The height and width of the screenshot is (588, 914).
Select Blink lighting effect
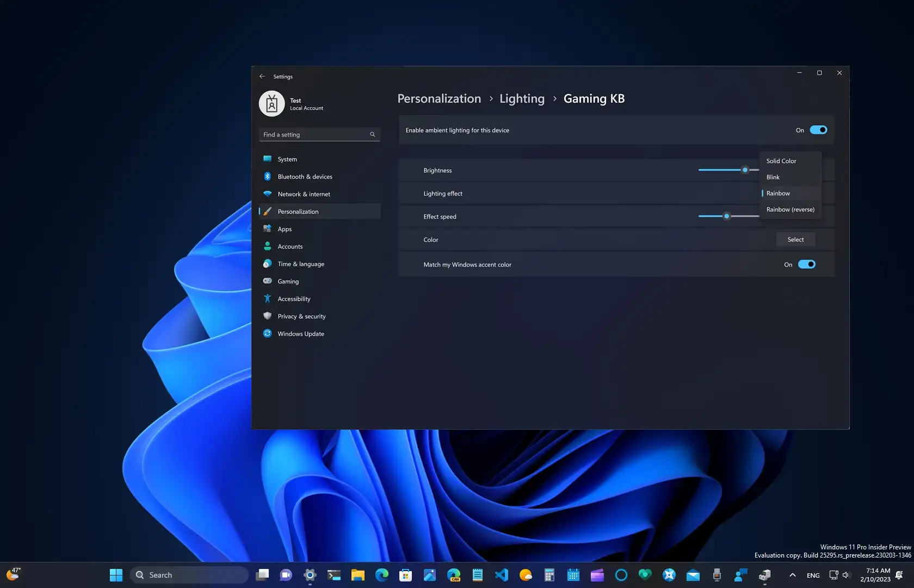pos(773,177)
